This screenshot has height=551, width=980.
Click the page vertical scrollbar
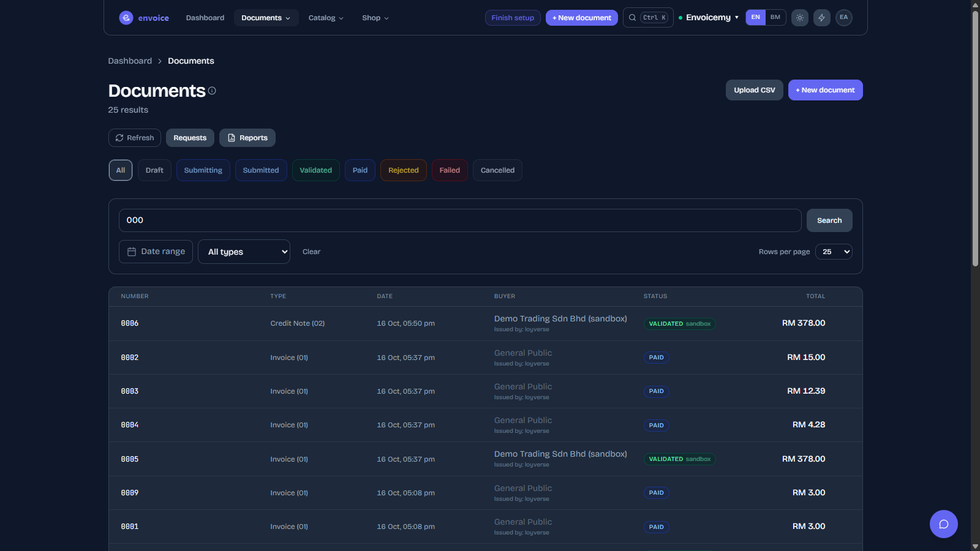975,138
